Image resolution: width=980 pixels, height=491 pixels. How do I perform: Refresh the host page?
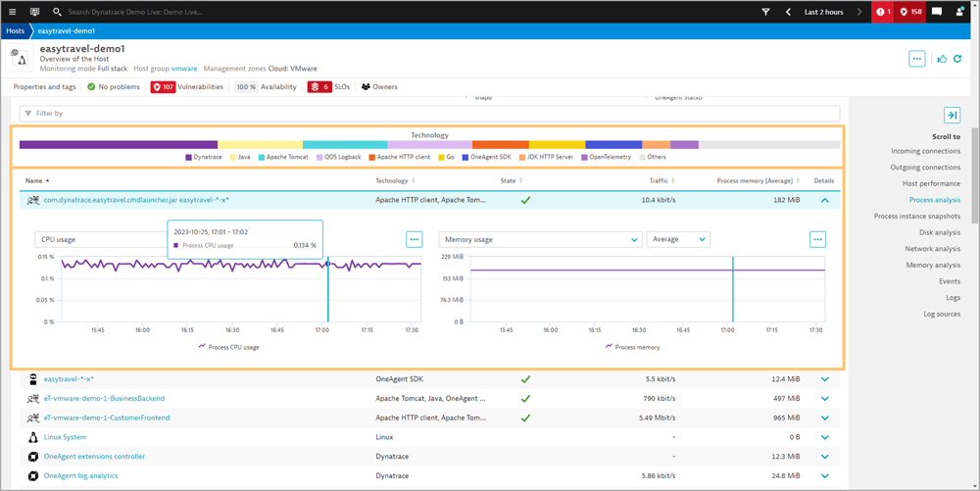point(957,59)
